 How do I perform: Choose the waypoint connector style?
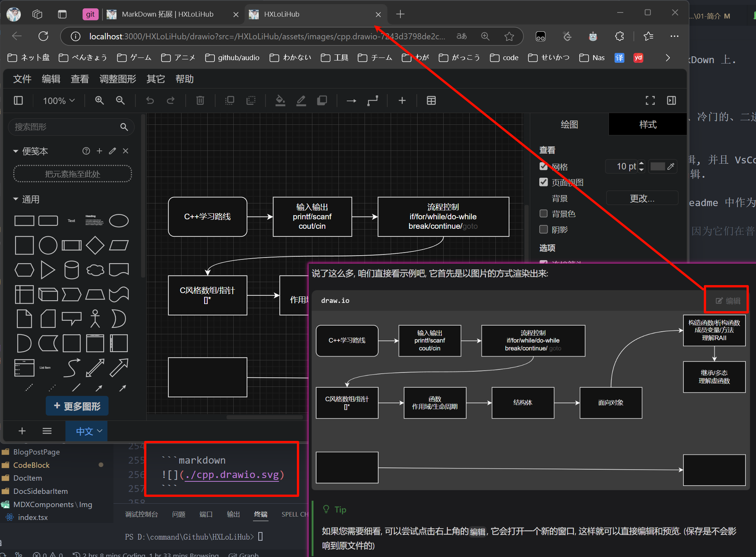coord(373,101)
